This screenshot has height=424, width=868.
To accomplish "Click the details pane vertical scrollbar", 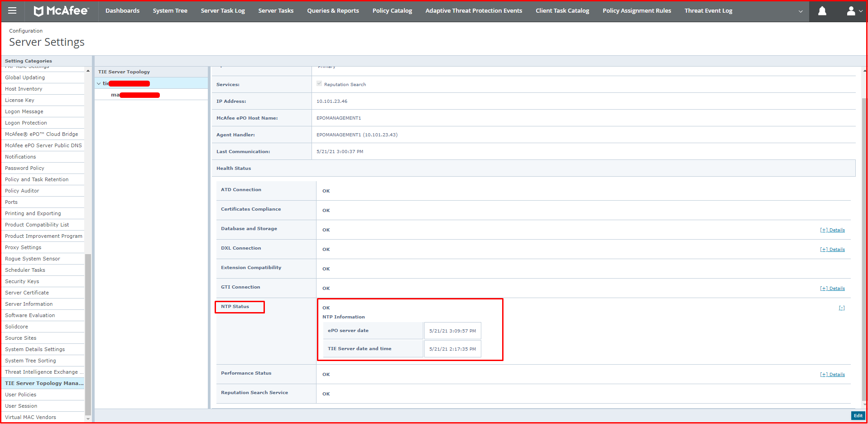I will 864,249.
